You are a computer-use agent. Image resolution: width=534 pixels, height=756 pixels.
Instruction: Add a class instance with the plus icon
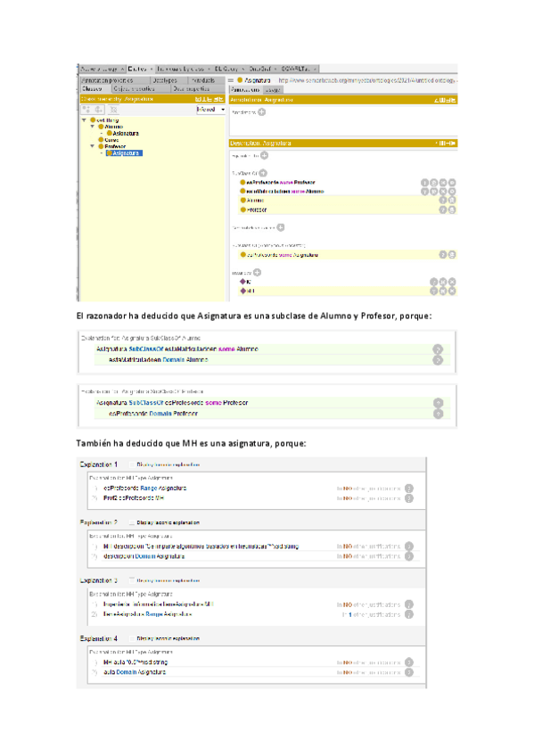point(258,273)
